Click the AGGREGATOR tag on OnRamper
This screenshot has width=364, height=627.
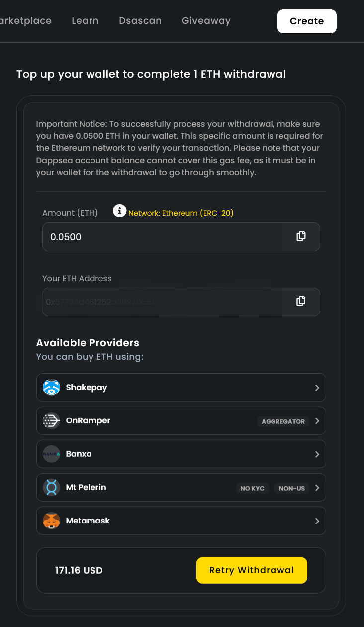(283, 421)
